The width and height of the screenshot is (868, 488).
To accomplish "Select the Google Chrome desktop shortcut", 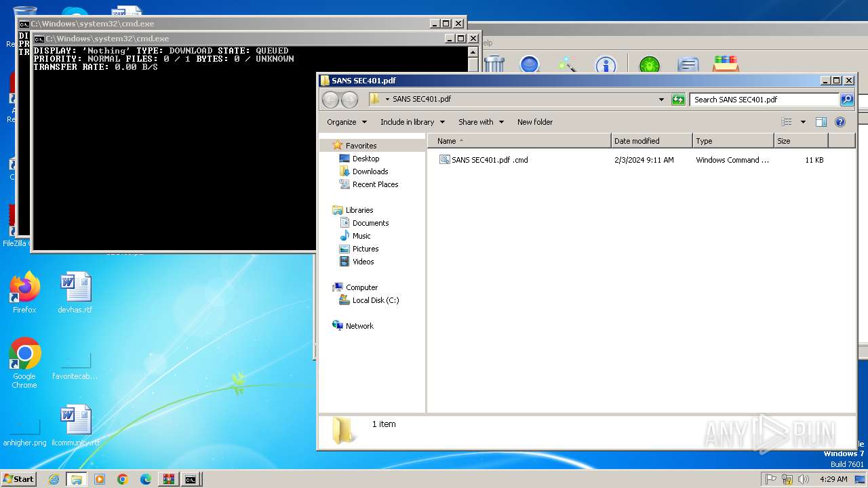I will click(x=24, y=363).
